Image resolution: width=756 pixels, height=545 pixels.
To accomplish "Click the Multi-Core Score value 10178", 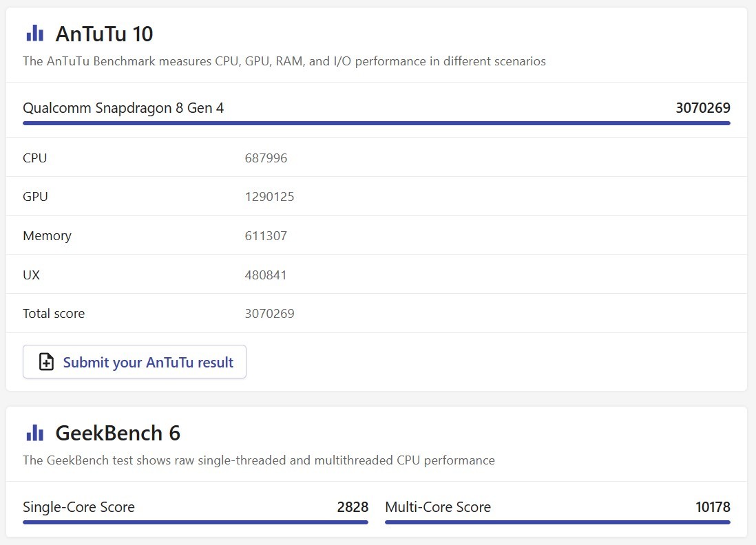I will 713,507.
